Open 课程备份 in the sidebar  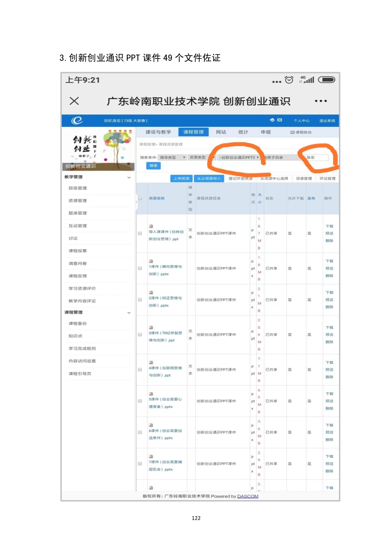[x=78, y=323]
